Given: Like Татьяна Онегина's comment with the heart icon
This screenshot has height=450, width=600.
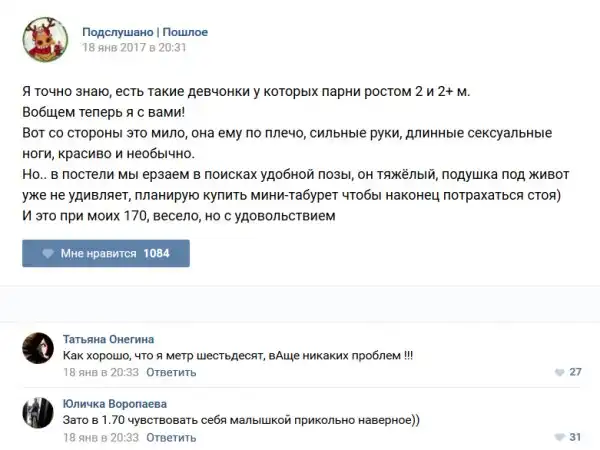Looking at the screenshot, I should [x=559, y=373].
